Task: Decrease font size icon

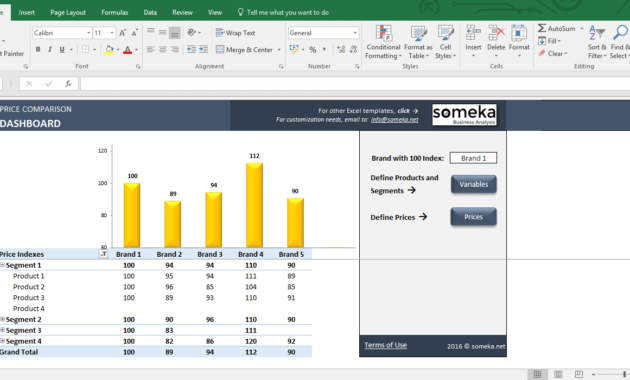Action: 135,33
